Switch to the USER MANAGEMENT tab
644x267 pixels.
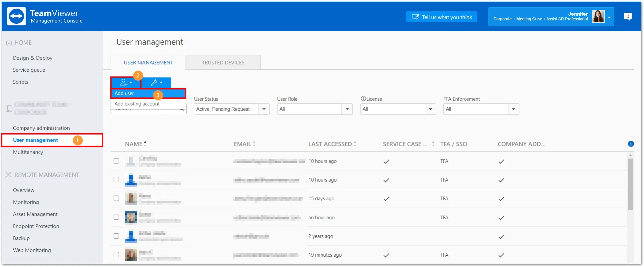coord(148,62)
